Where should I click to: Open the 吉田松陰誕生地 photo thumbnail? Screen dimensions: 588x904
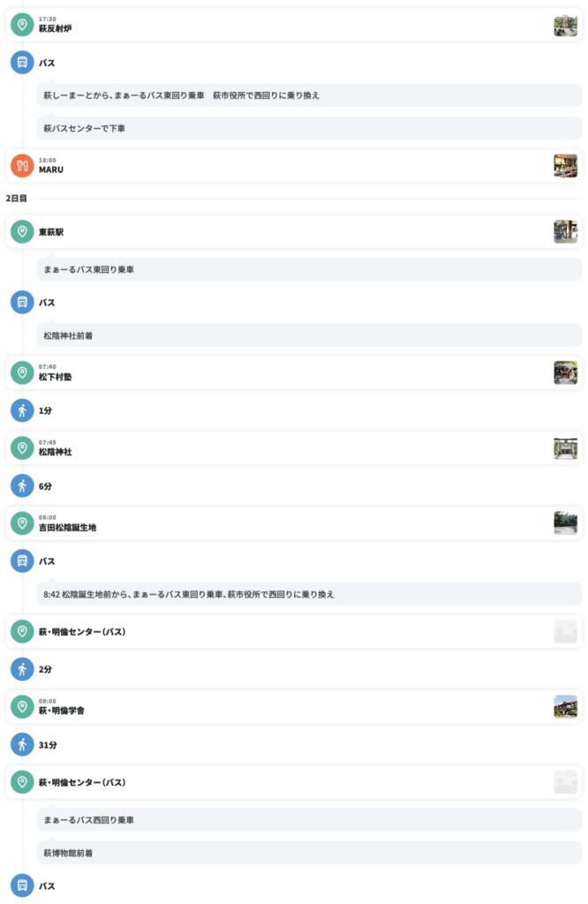point(566,524)
